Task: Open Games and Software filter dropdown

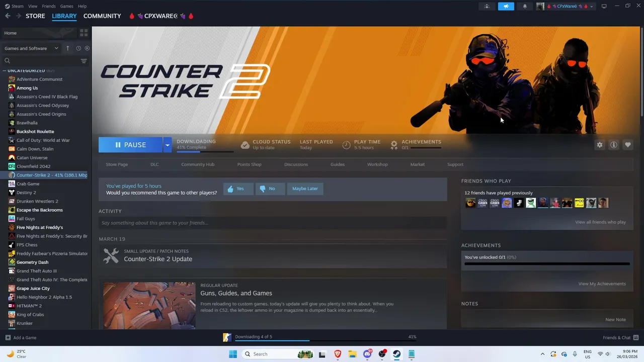Action: (31, 48)
